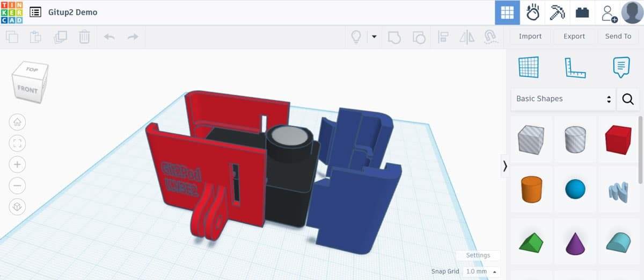This screenshot has height=280, width=644.
Task: Open the Basic Shapes category dropdown
Action: (x=563, y=99)
